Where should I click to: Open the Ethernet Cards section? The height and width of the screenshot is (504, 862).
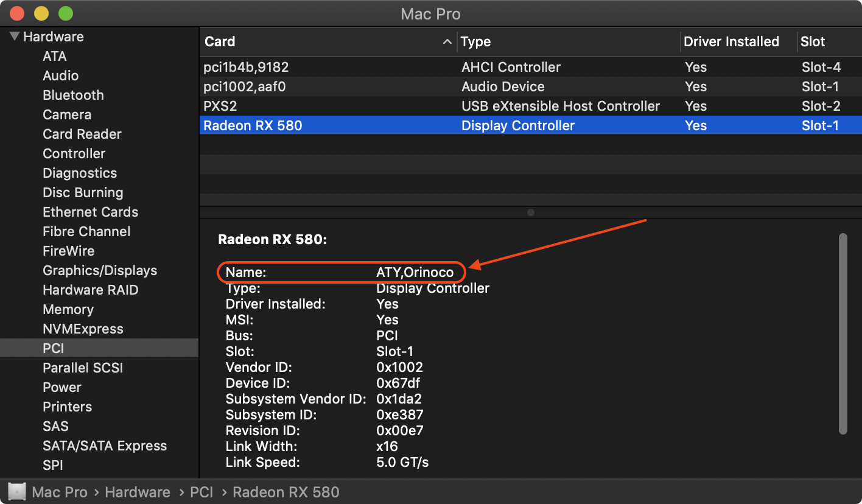(91, 212)
